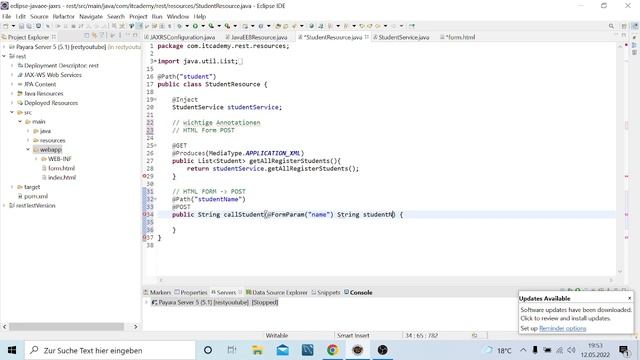Screen dimensions: 640x360
Task: Select index.html in Project Explorer
Action: [59, 178]
